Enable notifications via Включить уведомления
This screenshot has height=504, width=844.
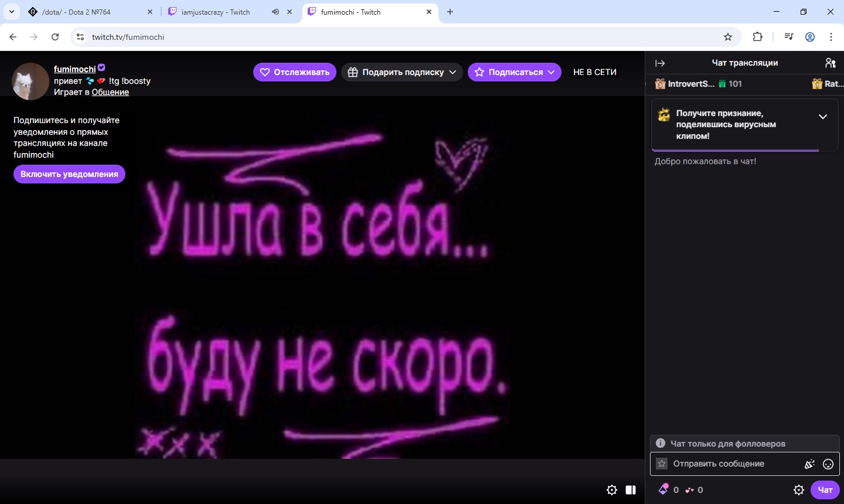pos(69,174)
